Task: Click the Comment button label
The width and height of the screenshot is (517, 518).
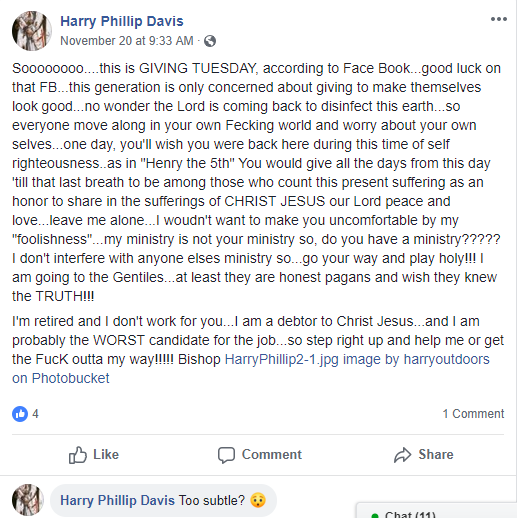Action: coord(272,455)
